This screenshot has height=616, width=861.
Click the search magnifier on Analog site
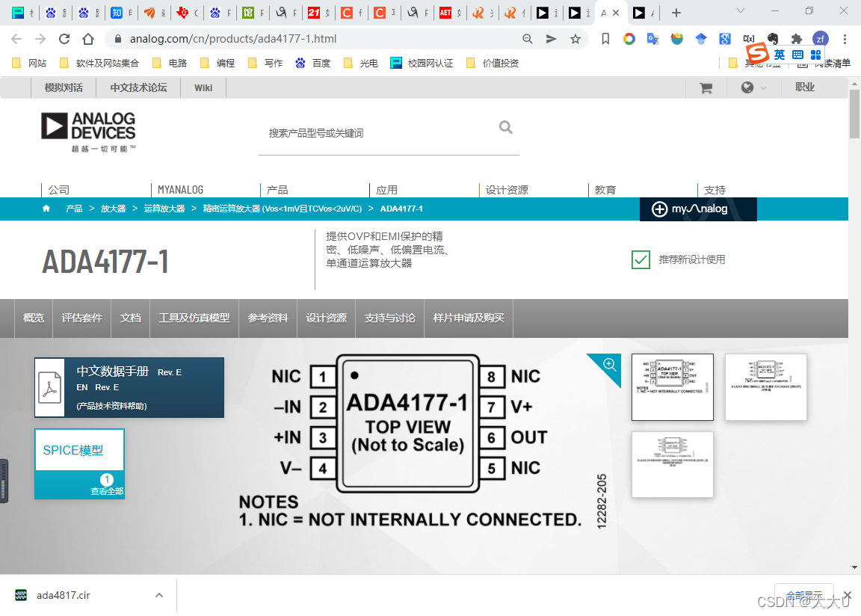[506, 127]
